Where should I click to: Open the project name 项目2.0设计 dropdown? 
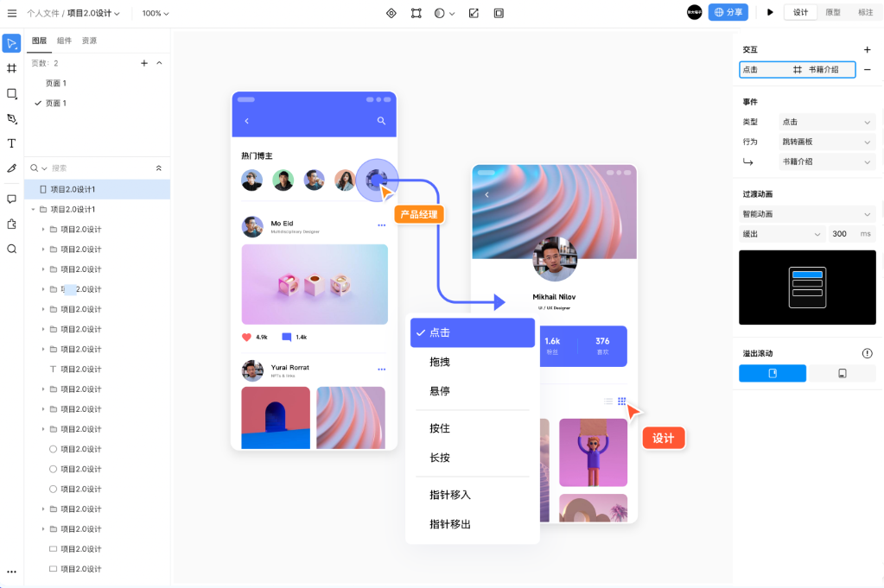click(93, 13)
